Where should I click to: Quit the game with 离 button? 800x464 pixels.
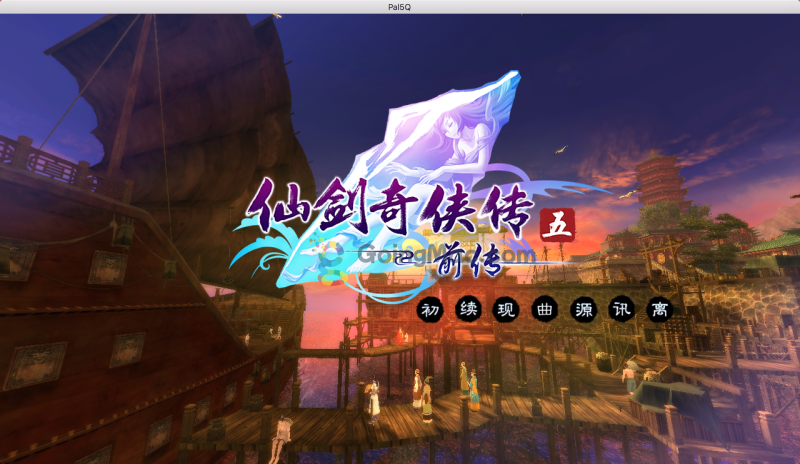[660, 310]
